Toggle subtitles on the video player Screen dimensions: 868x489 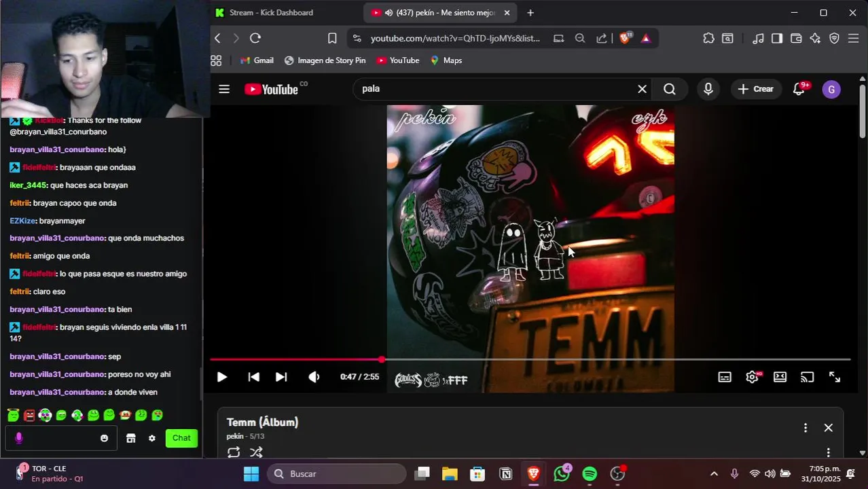pyautogui.click(x=725, y=377)
